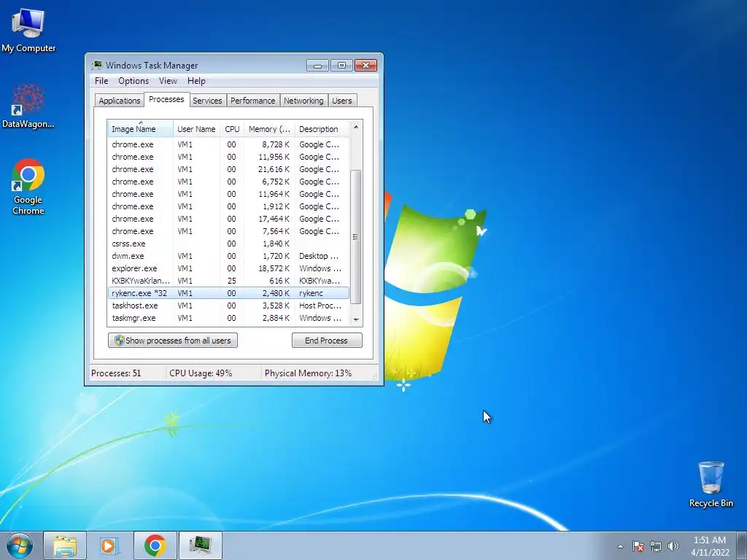Click the network status tray icon
This screenshot has width=747, height=560.
pos(656,546)
